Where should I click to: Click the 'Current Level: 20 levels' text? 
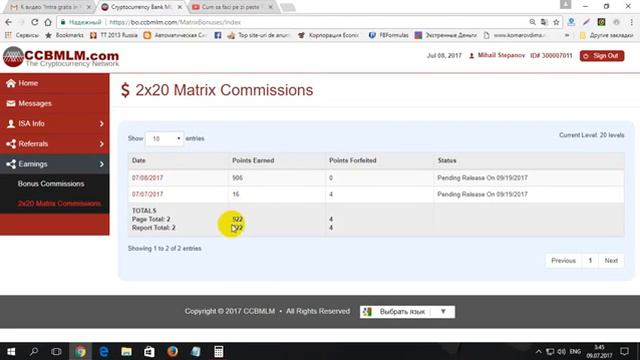click(x=591, y=135)
